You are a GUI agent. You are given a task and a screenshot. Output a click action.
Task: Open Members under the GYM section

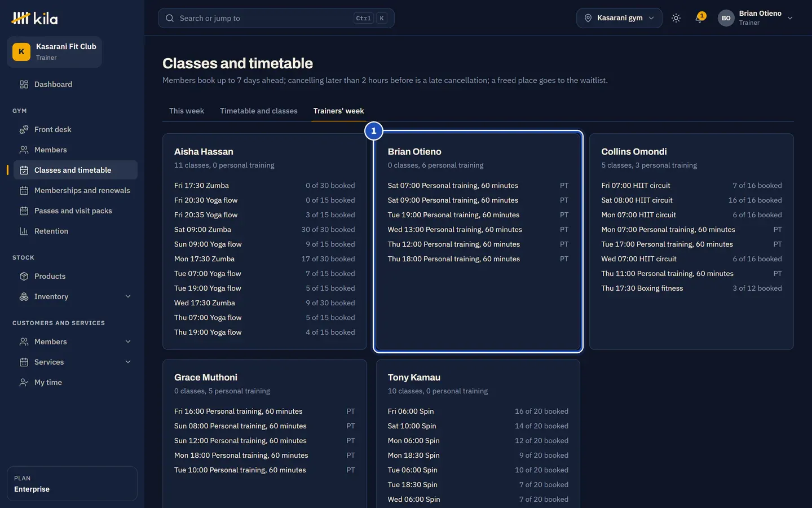pyautogui.click(x=76, y=150)
